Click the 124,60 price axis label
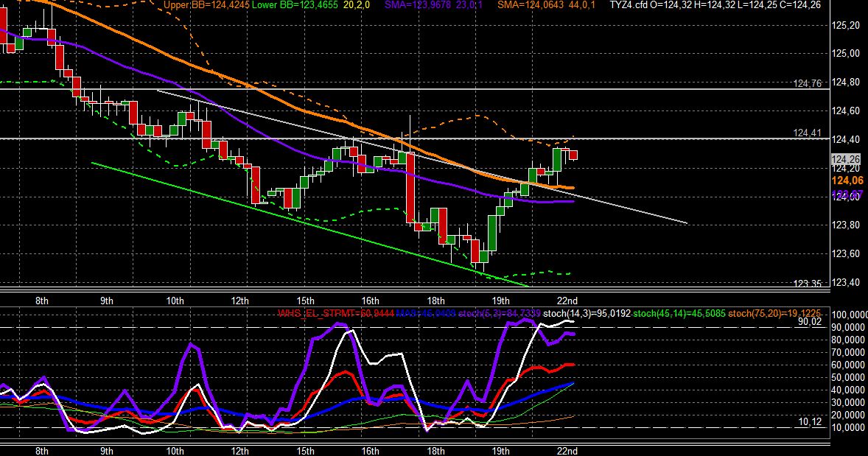This screenshot has width=868, height=456. 846,111
